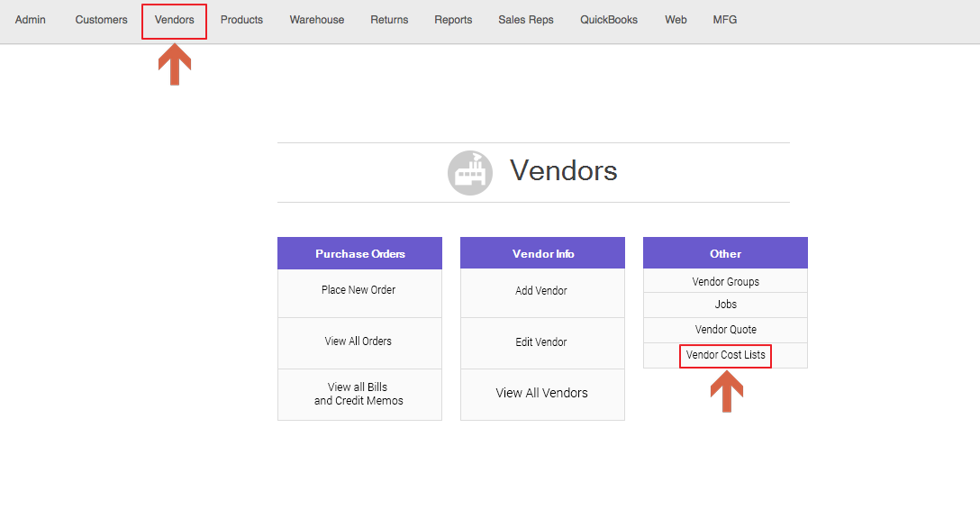The height and width of the screenshot is (528, 980).
Task: Open Vendor Cost Lists
Action: click(725, 355)
